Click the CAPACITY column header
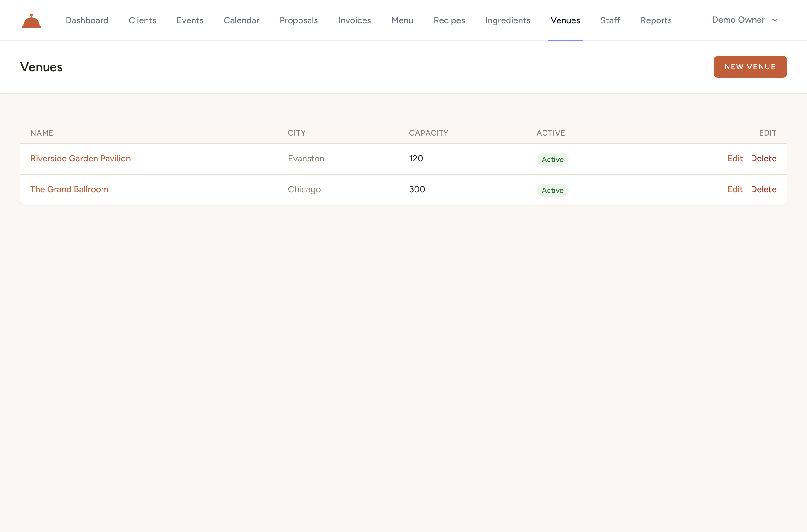 429,133
